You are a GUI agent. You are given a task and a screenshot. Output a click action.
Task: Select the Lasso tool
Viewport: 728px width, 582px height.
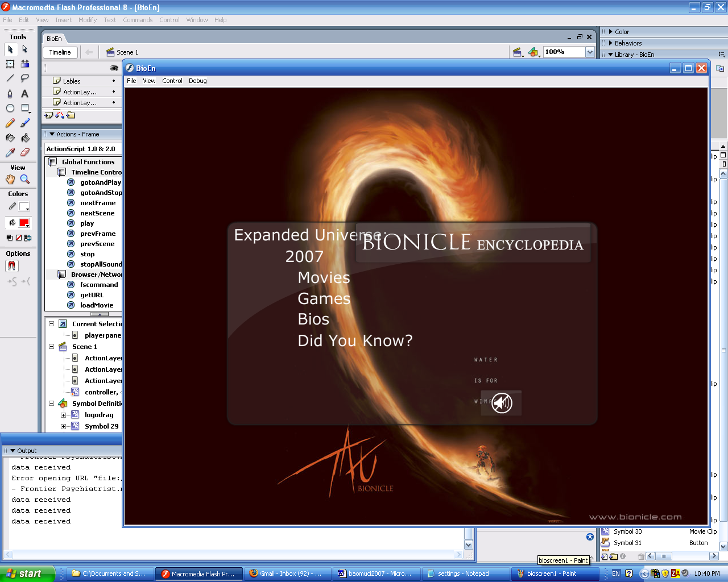coord(24,78)
